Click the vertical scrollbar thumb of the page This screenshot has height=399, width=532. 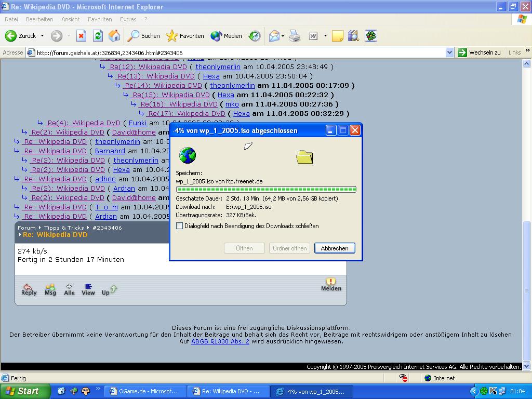point(527,292)
